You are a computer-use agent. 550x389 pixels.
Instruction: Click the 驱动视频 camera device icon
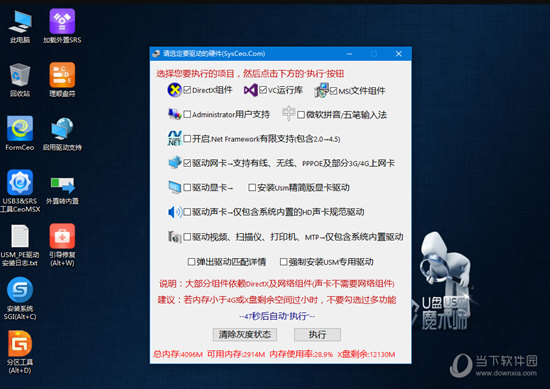(175, 237)
